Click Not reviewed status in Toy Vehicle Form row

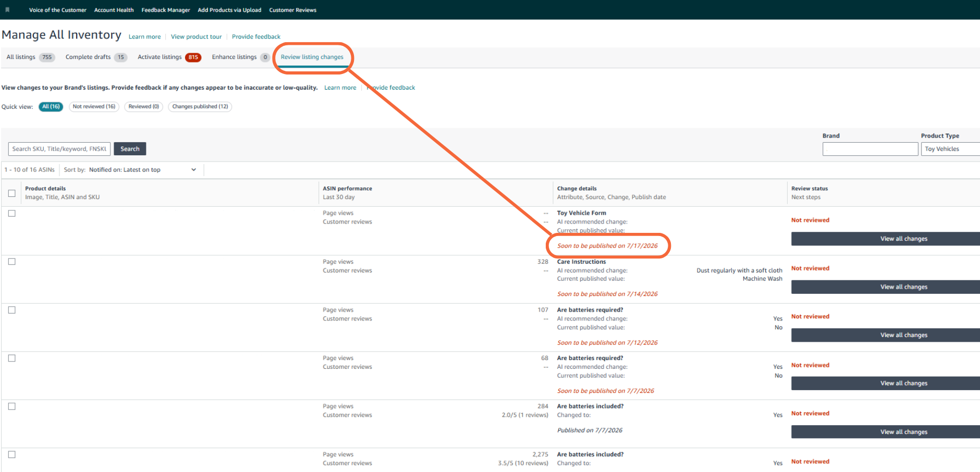810,220
